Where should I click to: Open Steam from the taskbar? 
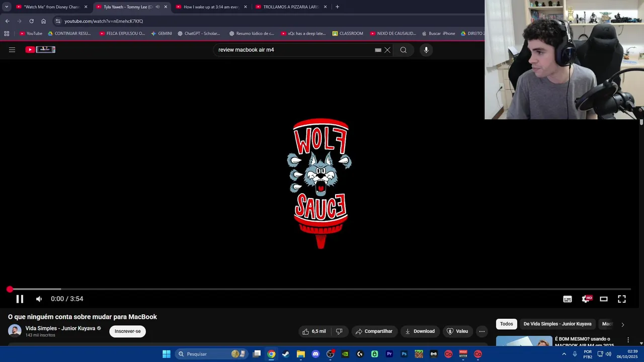coord(286,354)
